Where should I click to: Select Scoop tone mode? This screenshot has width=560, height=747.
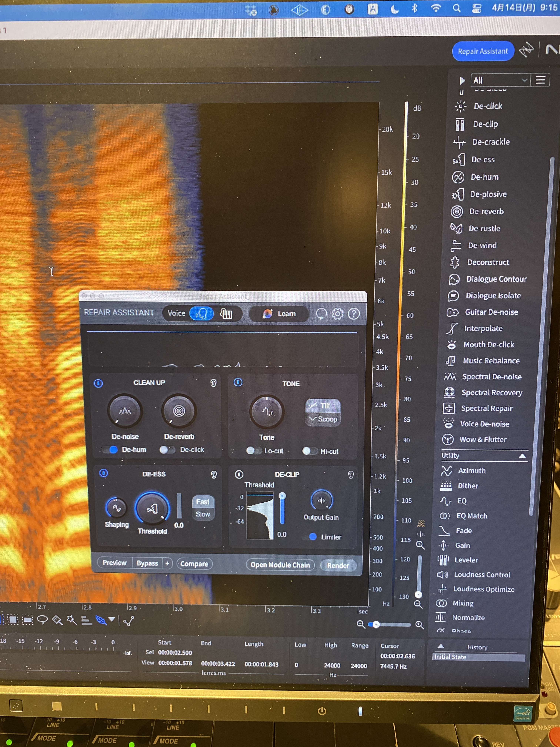323,419
